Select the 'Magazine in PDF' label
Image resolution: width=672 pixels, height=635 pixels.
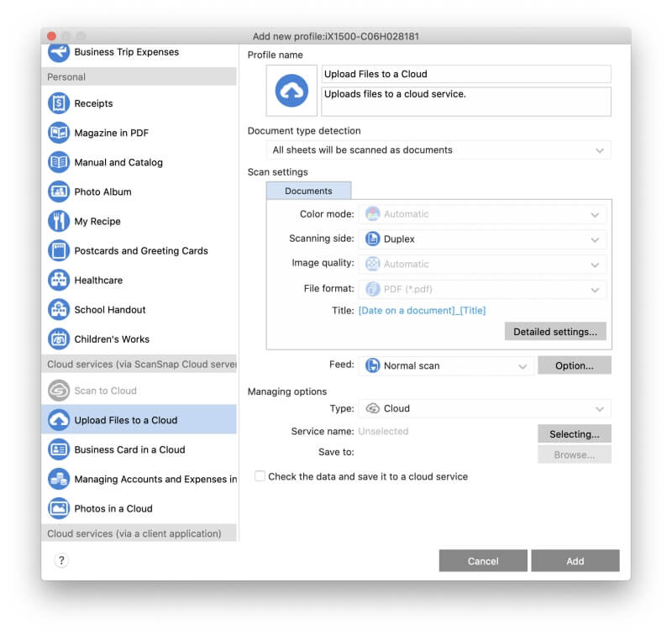(x=112, y=134)
